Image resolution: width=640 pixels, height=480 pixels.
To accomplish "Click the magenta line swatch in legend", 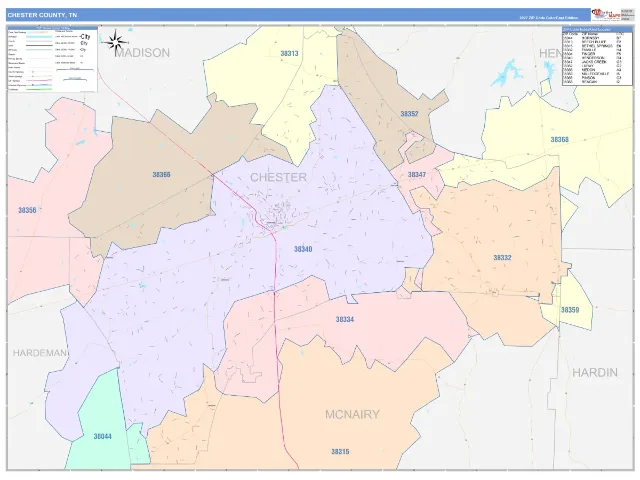I will [x=39, y=80].
